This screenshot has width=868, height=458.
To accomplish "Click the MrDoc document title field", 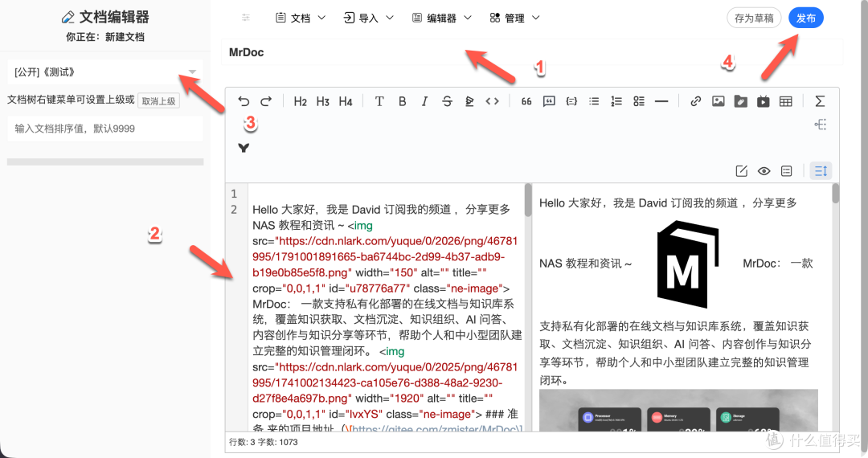I will coord(531,52).
